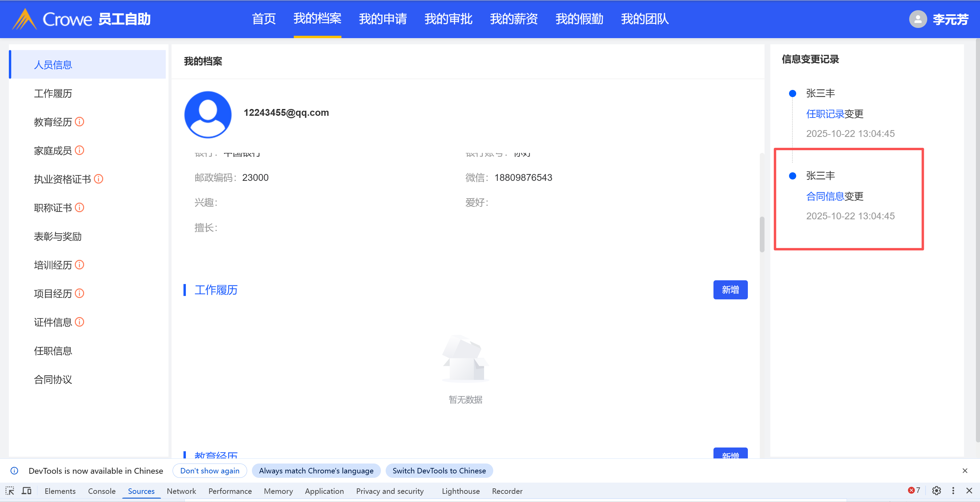Click the warning icon beside 执业资格证书
Viewport: 980px width, 502px height.
[98, 179]
